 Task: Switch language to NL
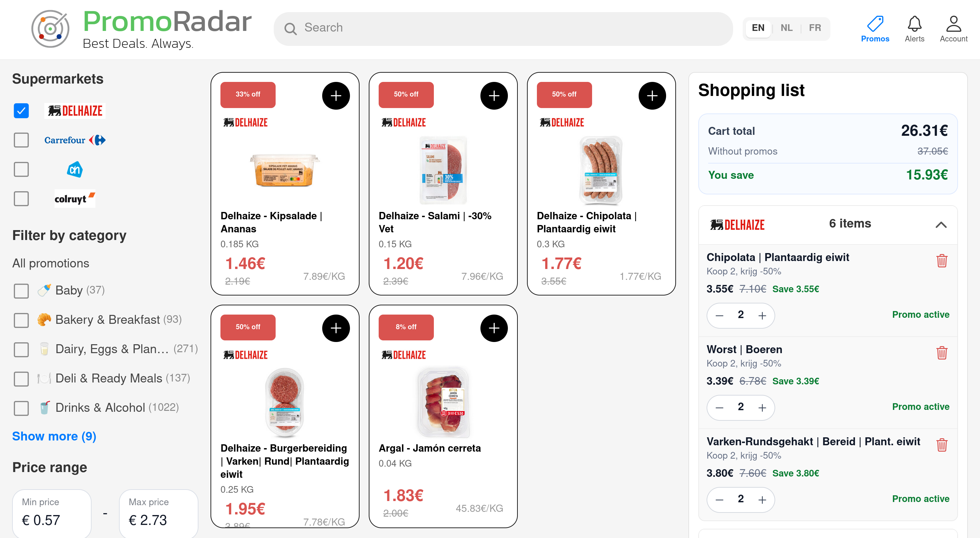[x=786, y=28]
